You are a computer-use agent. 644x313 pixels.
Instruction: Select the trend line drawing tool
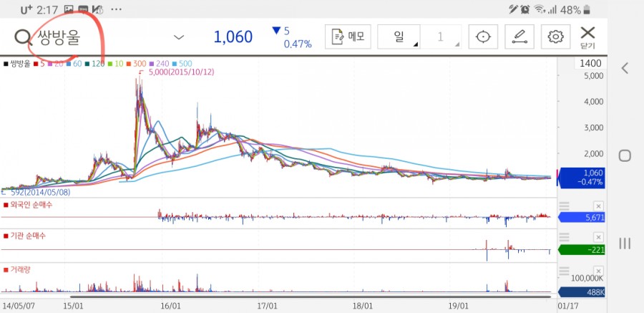click(519, 37)
